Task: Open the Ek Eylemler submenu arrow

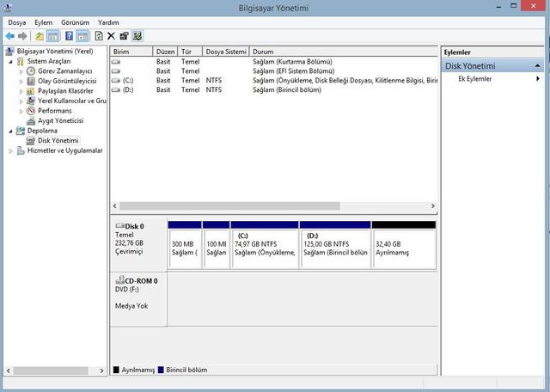Action: point(538,78)
